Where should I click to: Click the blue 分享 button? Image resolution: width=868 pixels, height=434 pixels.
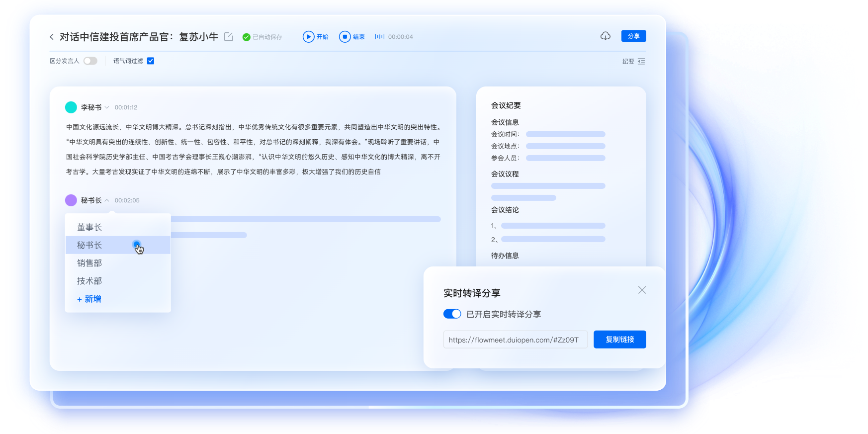(633, 36)
